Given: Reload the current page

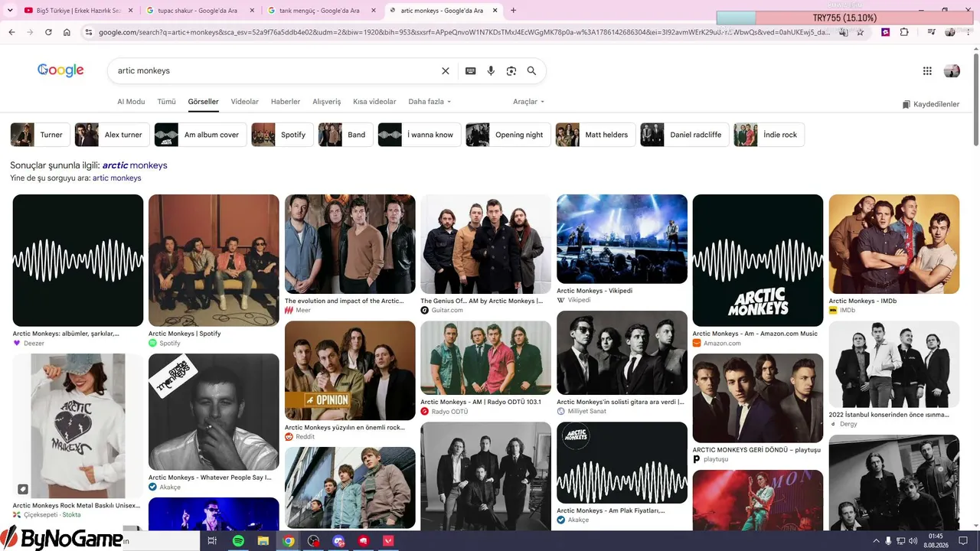Looking at the screenshot, I should pyautogui.click(x=48, y=32).
